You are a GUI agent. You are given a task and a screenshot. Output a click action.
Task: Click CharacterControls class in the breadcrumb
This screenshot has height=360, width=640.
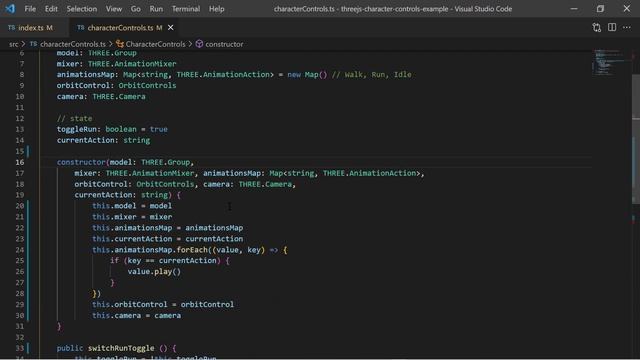[155, 44]
